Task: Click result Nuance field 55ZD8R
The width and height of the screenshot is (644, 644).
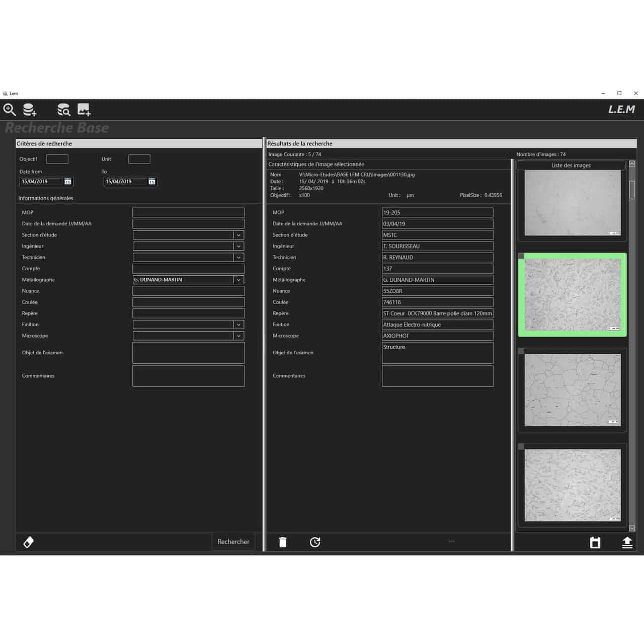Action: click(x=438, y=291)
